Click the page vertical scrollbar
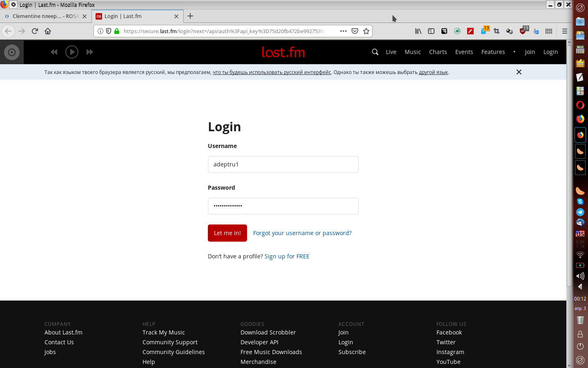 [x=569, y=166]
